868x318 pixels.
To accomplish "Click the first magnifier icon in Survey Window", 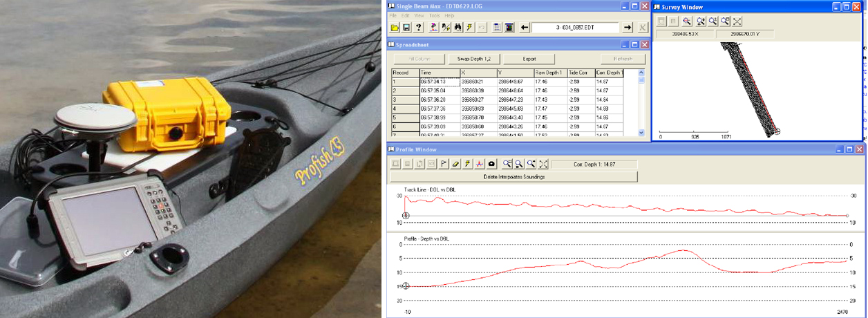I will pos(687,21).
